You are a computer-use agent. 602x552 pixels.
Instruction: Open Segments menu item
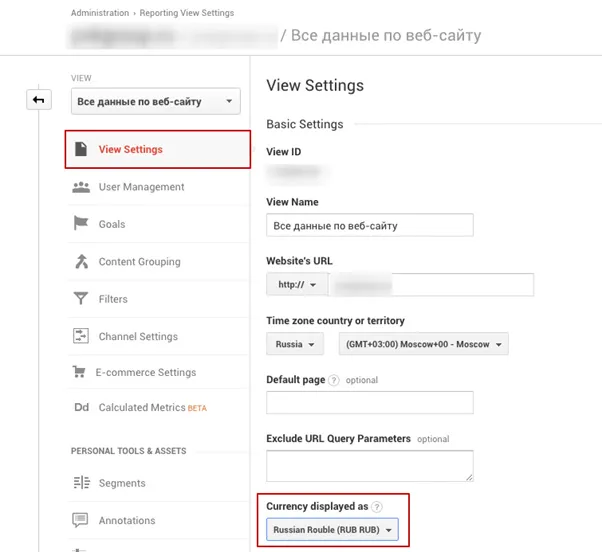point(158,483)
